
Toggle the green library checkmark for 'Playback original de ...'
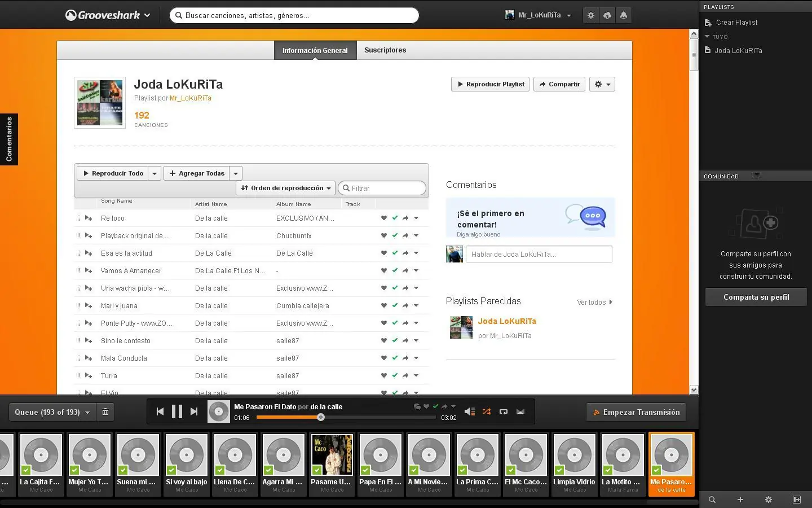(395, 235)
